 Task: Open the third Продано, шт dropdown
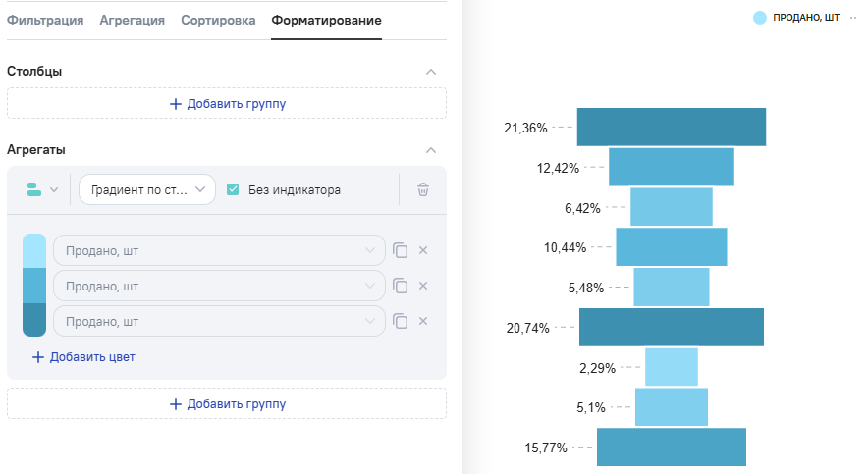click(x=219, y=321)
